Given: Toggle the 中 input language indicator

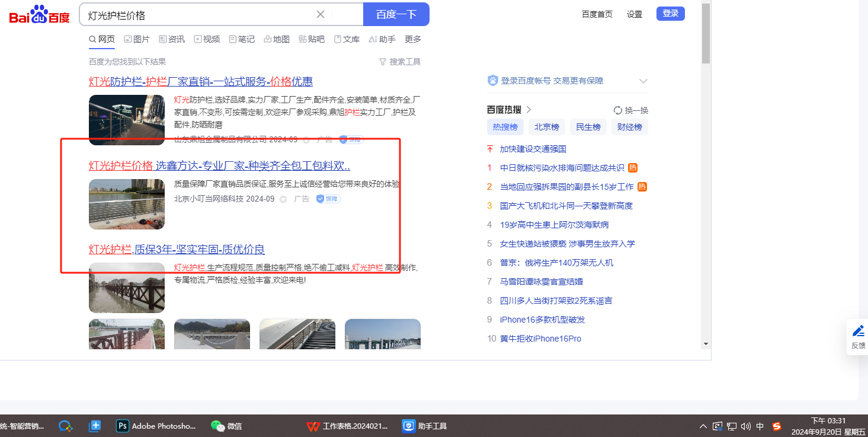Looking at the screenshot, I should [x=760, y=426].
